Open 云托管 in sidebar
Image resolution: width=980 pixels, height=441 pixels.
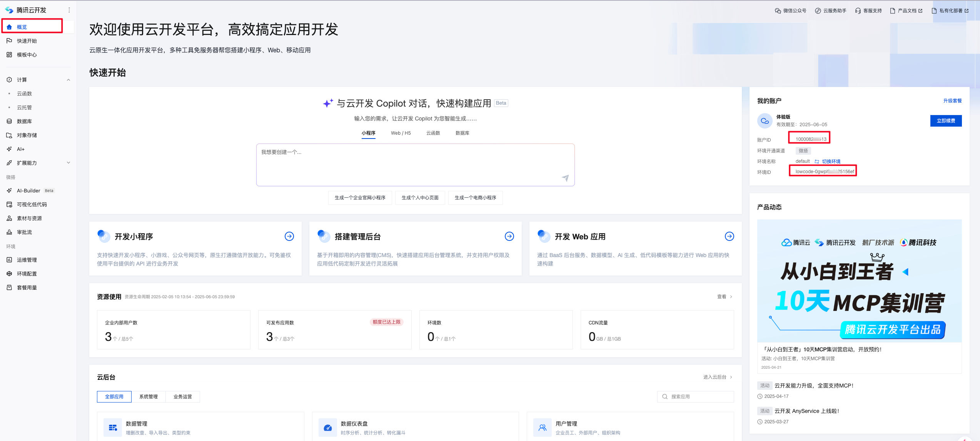(x=25, y=108)
